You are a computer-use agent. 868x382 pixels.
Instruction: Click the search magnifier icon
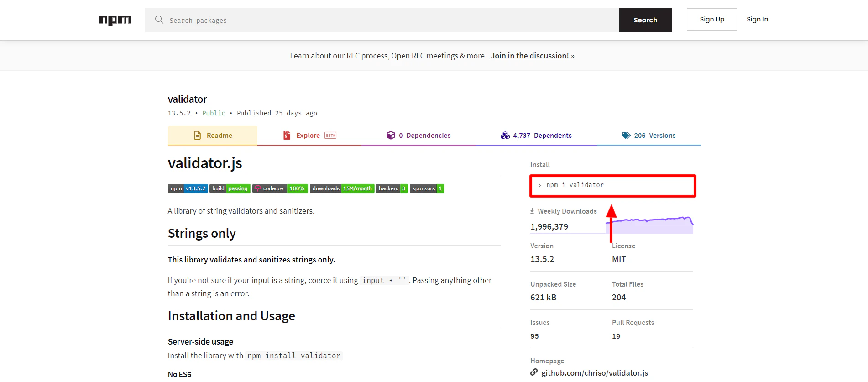point(159,20)
